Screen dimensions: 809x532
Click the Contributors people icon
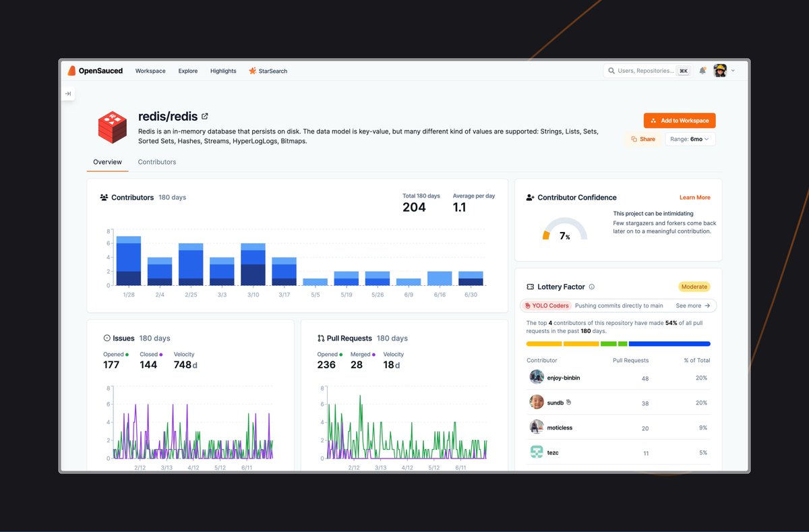click(104, 198)
